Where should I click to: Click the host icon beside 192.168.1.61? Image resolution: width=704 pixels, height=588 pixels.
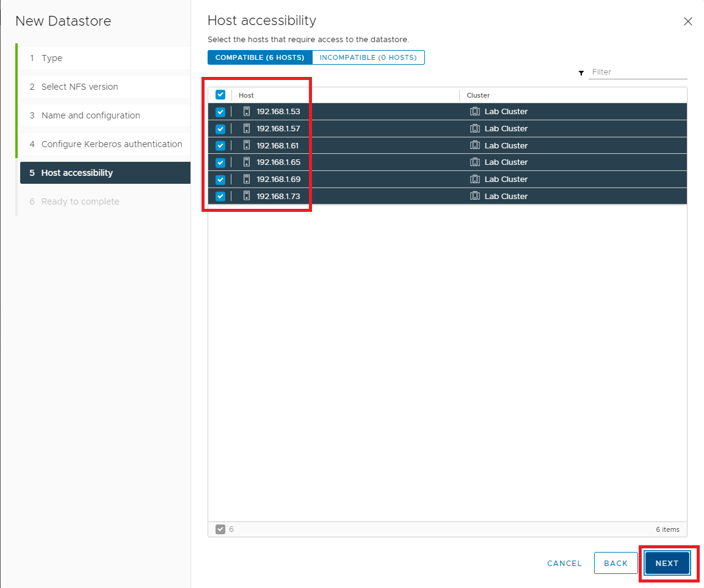click(x=247, y=145)
